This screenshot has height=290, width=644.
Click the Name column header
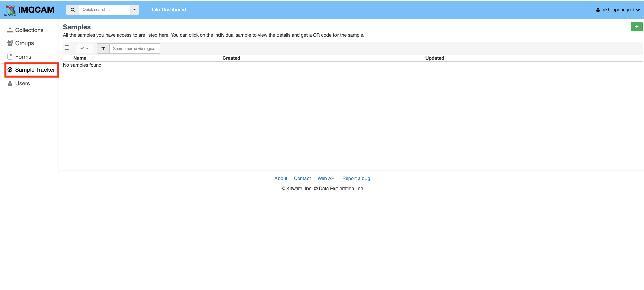80,58
